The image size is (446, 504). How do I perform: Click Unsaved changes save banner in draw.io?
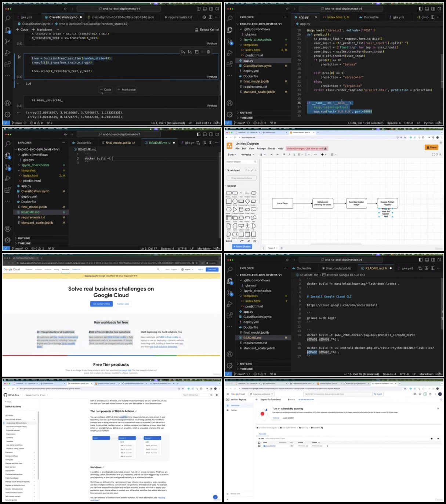[307, 149]
